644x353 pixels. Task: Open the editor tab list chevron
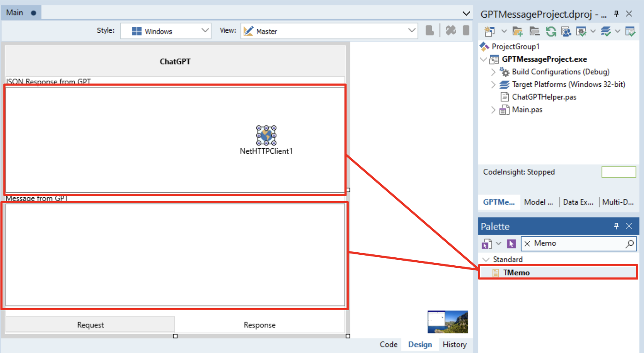click(x=466, y=13)
